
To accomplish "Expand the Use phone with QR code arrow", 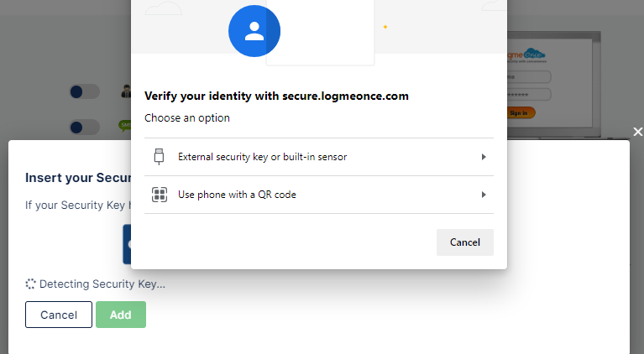I will [484, 195].
